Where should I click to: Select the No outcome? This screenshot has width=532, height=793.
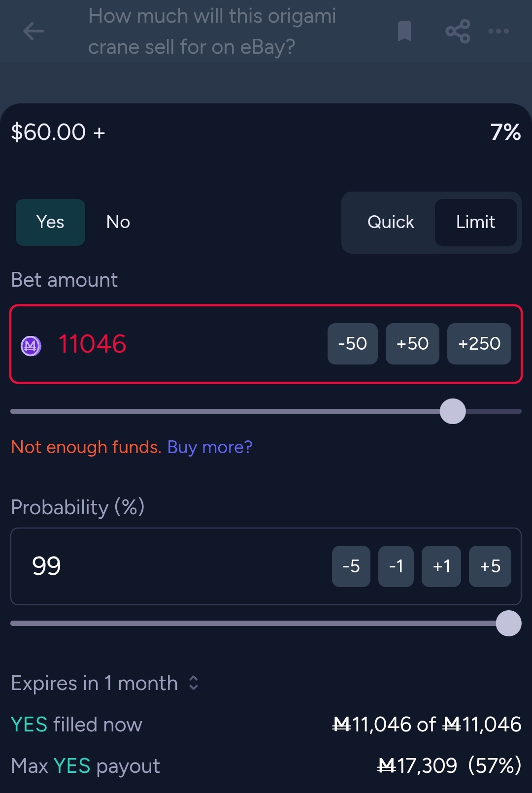[x=118, y=222]
